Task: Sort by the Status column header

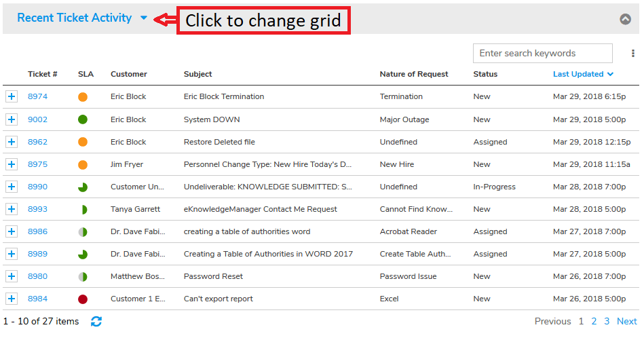Action: [x=485, y=75]
